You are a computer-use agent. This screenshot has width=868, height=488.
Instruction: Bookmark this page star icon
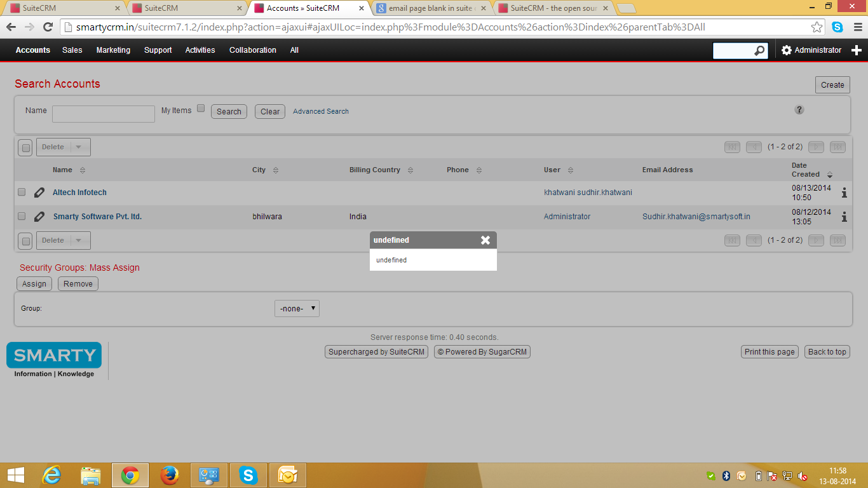click(817, 27)
